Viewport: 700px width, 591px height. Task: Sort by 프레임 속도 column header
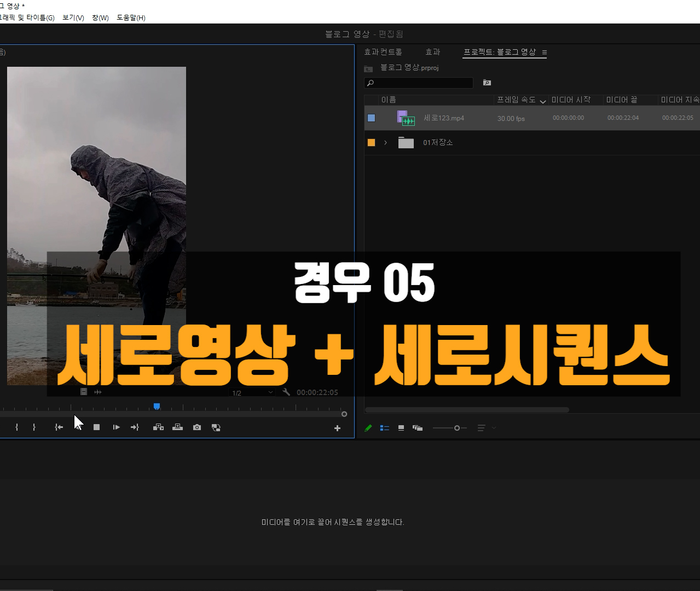tap(516, 100)
